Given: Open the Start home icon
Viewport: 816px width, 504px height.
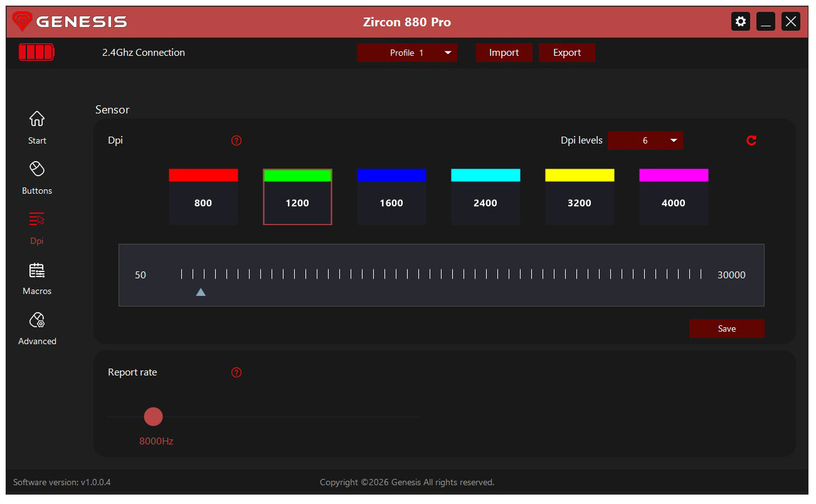Looking at the screenshot, I should point(37,118).
